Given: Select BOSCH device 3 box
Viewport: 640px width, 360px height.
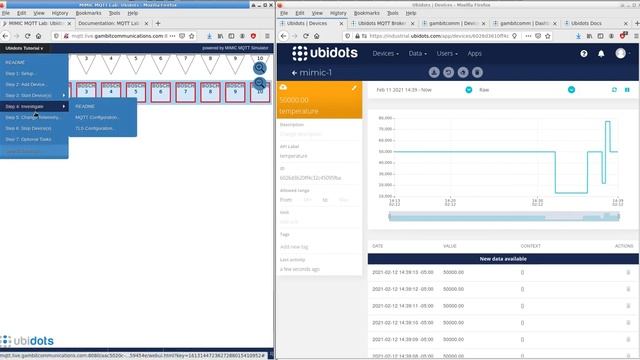Looking at the screenshot, I should click(x=86, y=92).
